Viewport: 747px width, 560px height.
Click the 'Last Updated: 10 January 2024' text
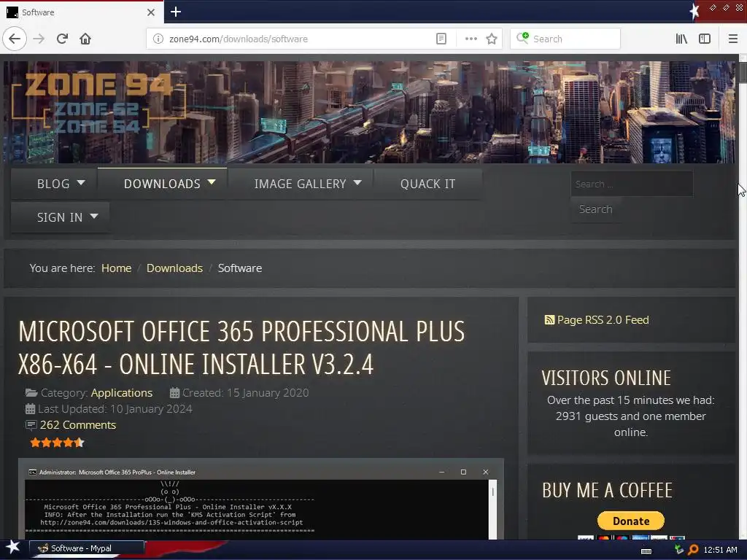point(115,409)
